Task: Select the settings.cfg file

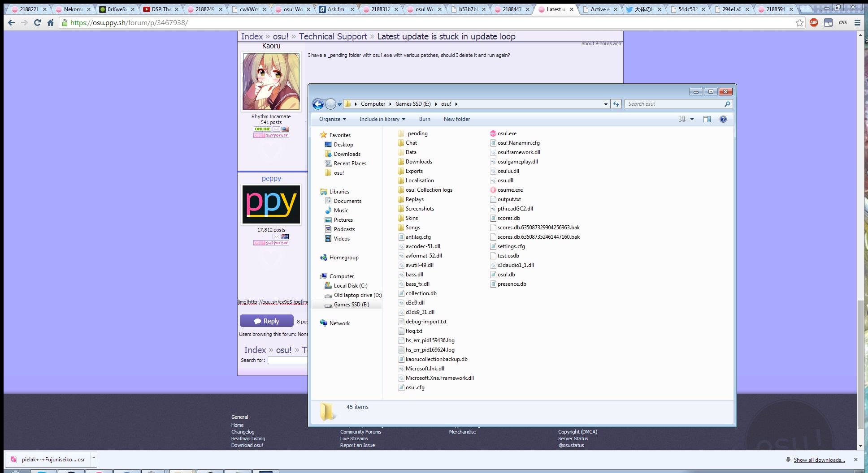Action: [508, 246]
